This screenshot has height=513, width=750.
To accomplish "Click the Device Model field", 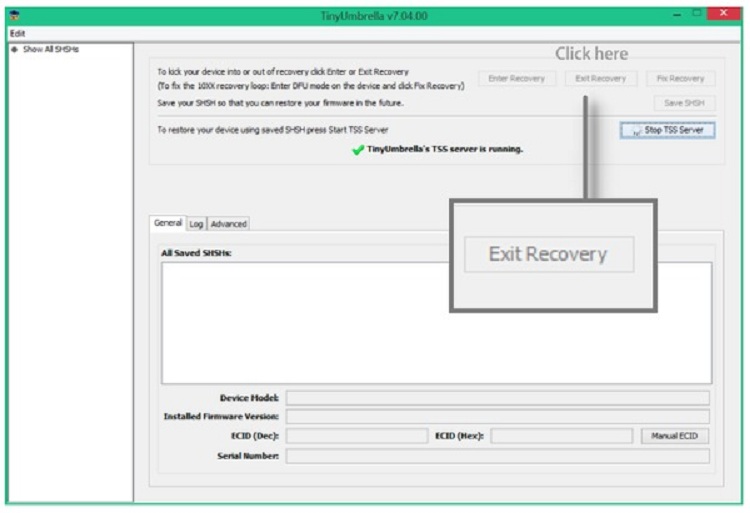I will click(497, 398).
